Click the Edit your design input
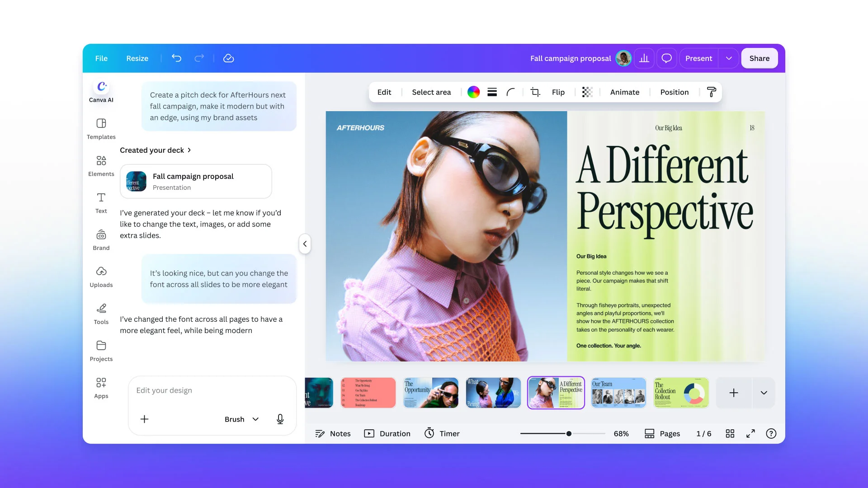The image size is (868, 488). point(212,390)
